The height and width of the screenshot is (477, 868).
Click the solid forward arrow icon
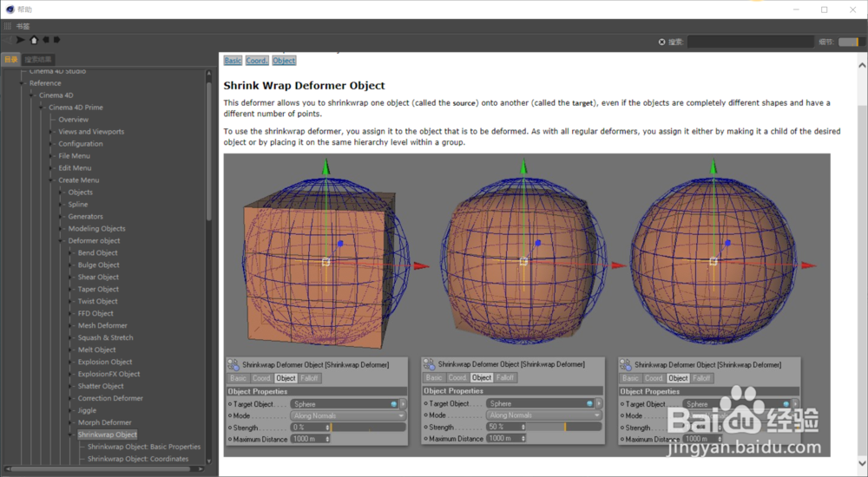click(21, 40)
